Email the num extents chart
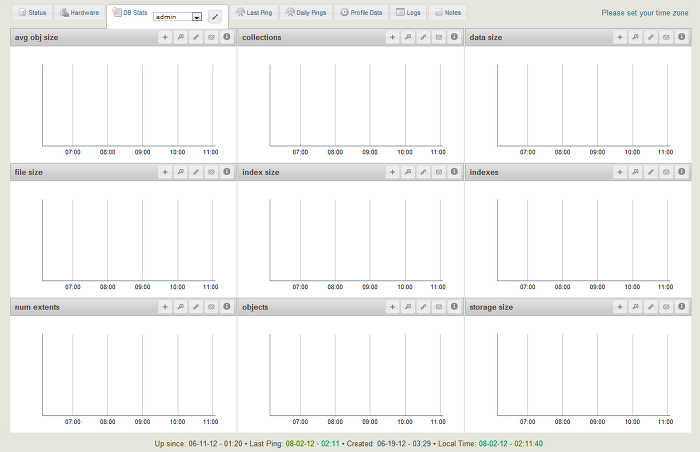The height and width of the screenshot is (452, 700). [211, 307]
